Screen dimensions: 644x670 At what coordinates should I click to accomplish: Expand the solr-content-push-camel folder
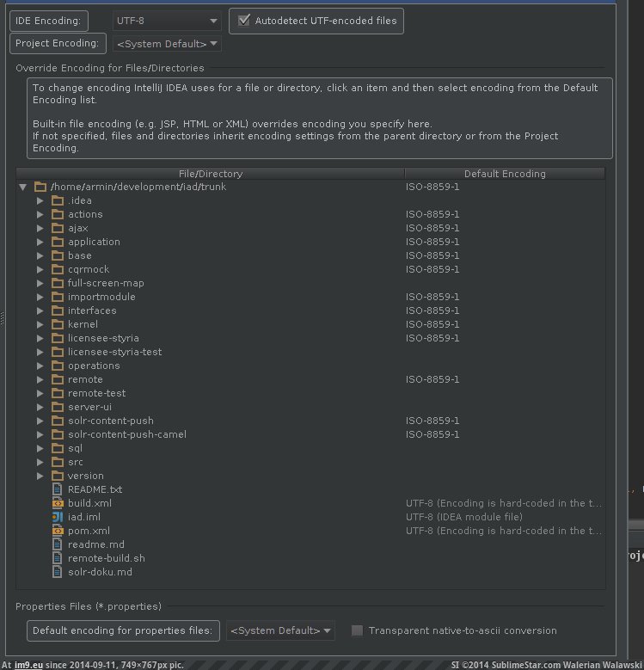tap(40, 434)
